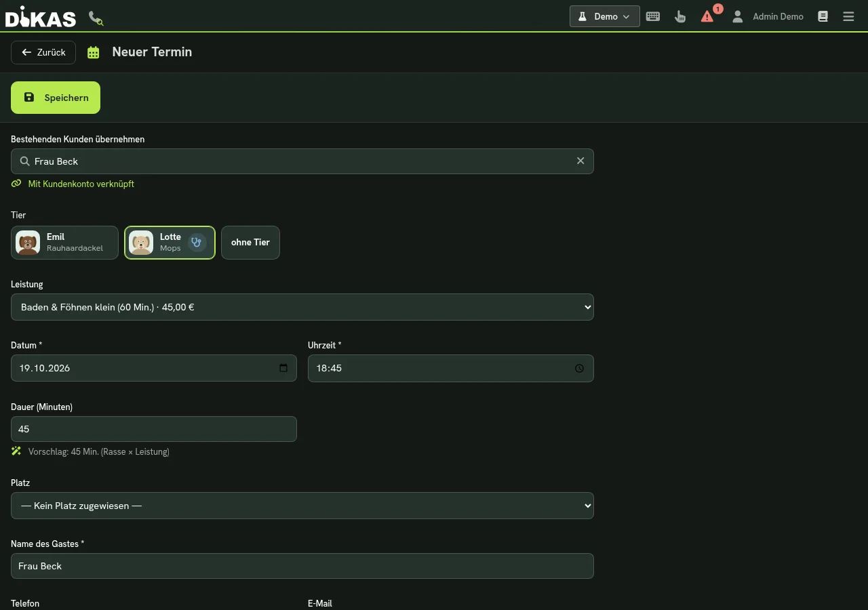The height and width of the screenshot is (610, 868).
Task: Click the search magnifier icon
Action: (x=25, y=161)
